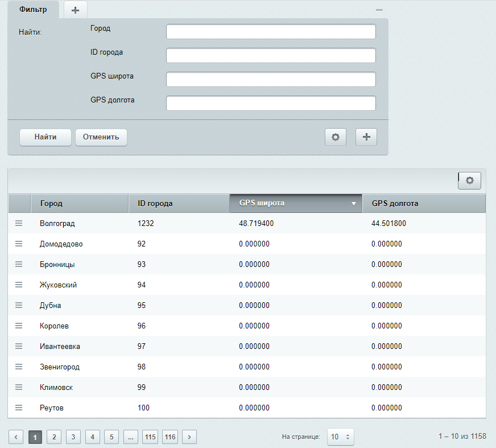This screenshot has width=496, height=448.
Task: Sort table by the Город column header
Action: coord(80,203)
